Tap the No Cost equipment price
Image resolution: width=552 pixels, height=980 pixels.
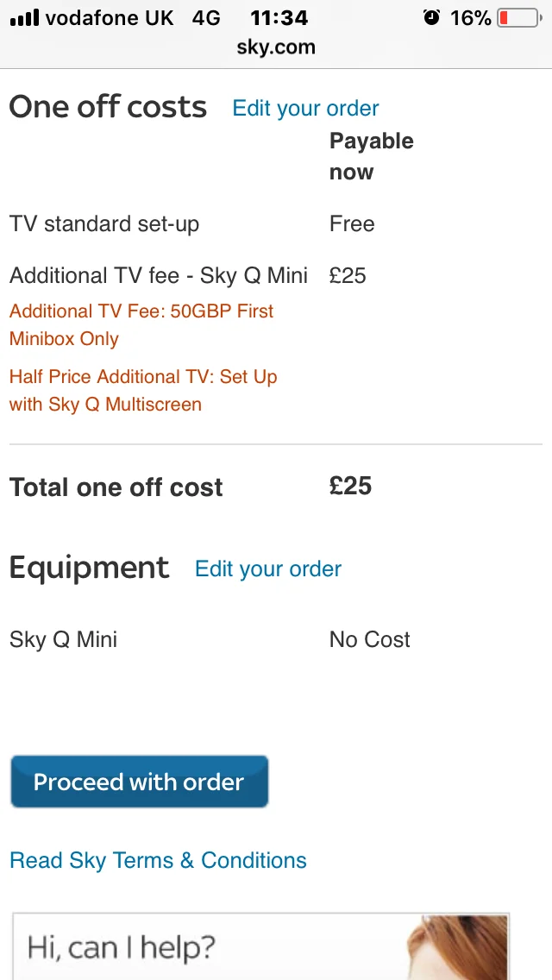click(370, 639)
